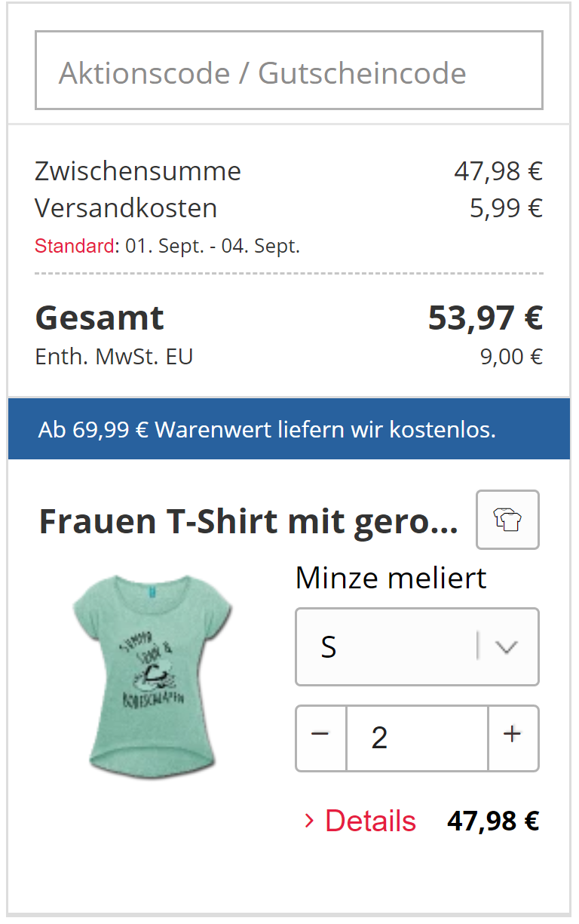
Task: Click the Versandkosten 5,99 € amount
Action: coord(506,208)
